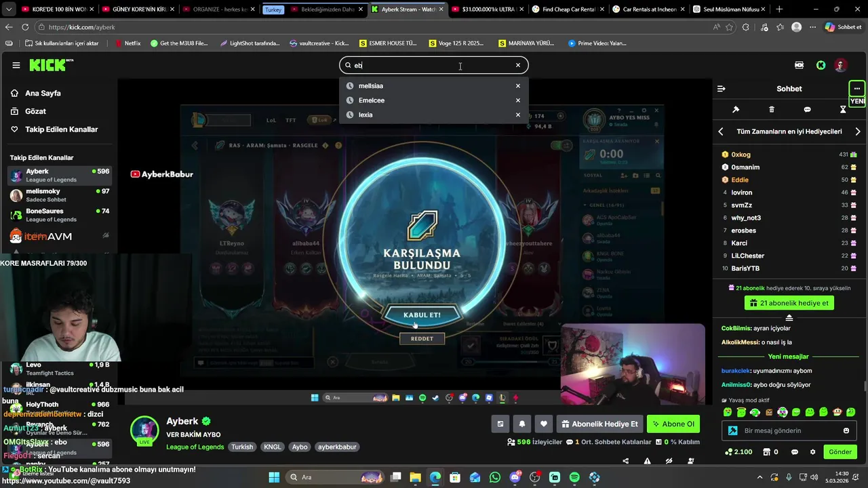Open the Ayberk channel avatar
The height and width of the screenshot is (488, 868).
pos(144,430)
